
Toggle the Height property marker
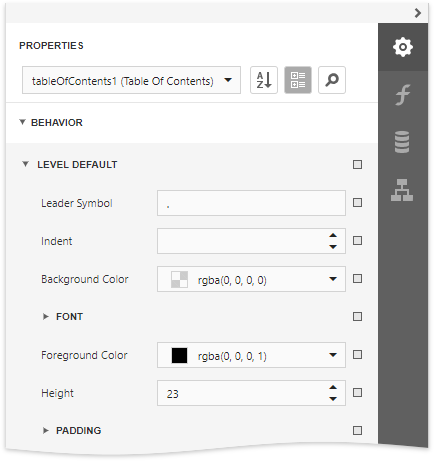(357, 393)
